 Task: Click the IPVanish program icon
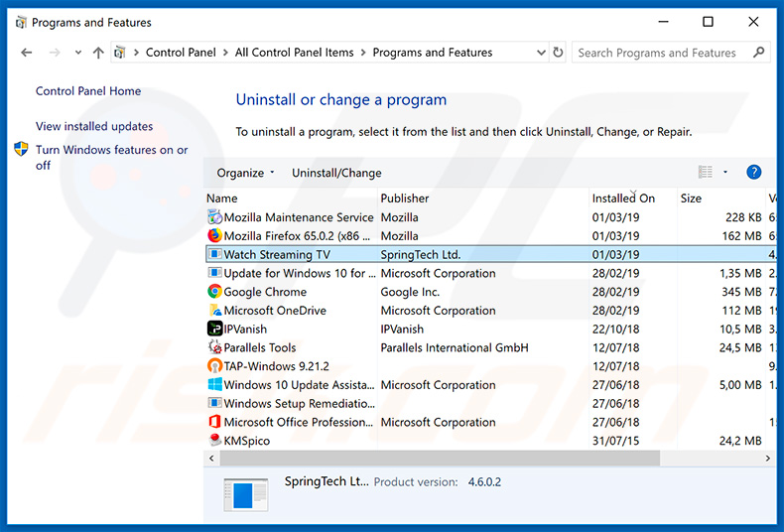pos(215,329)
